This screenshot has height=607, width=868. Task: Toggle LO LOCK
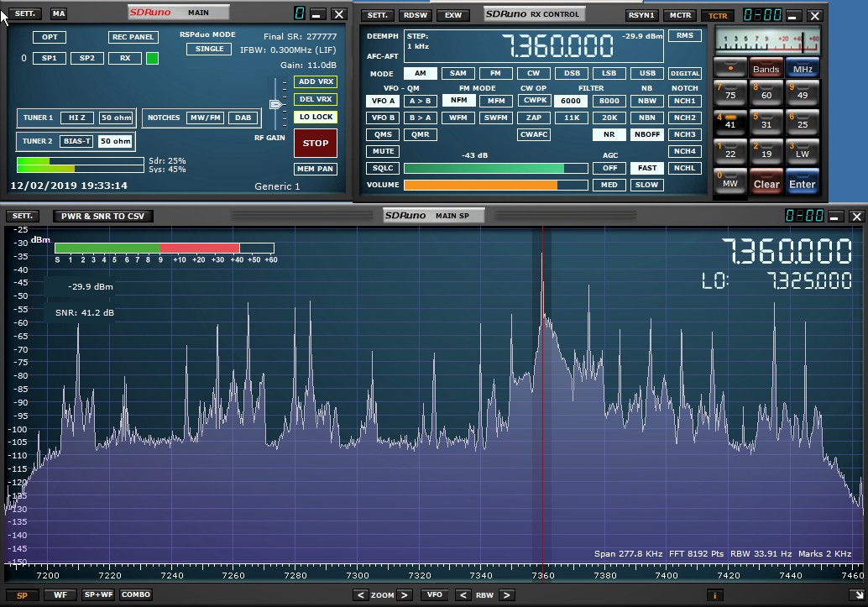(x=316, y=117)
